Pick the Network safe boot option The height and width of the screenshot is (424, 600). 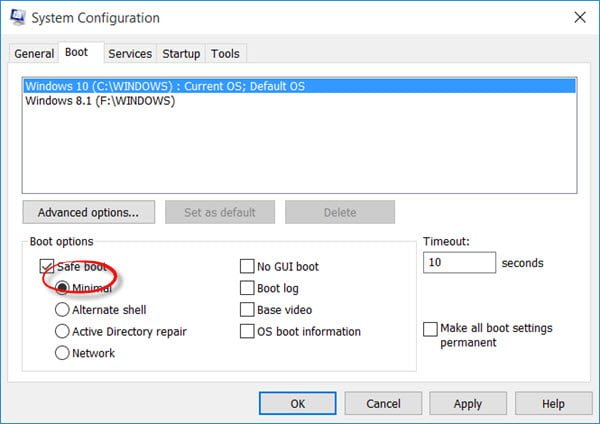click(63, 353)
